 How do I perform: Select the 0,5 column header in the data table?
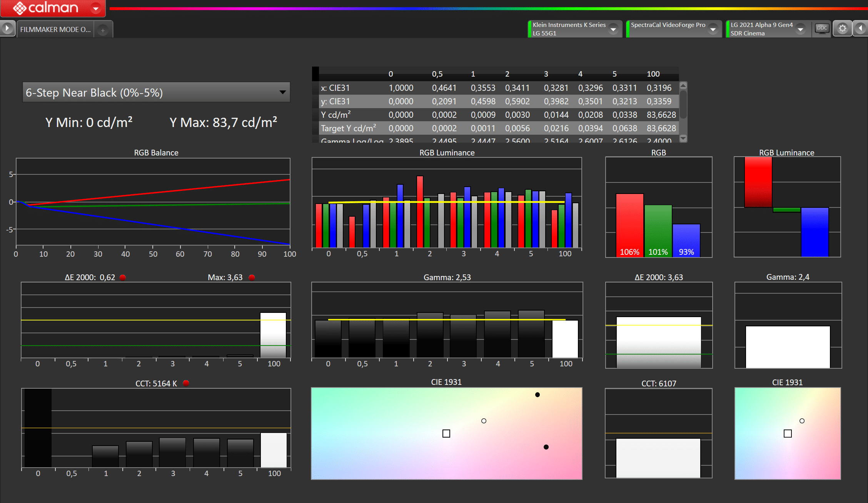[x=437, y=74]
